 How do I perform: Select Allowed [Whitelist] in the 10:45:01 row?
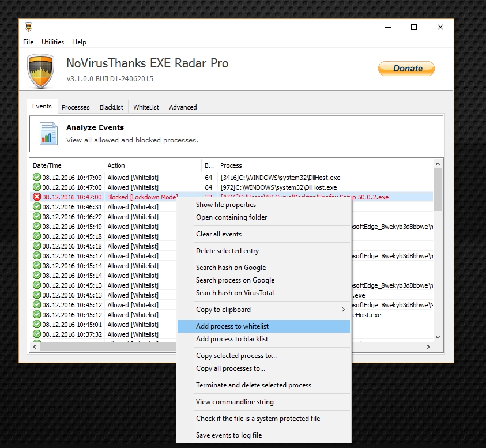coord(133,325)
